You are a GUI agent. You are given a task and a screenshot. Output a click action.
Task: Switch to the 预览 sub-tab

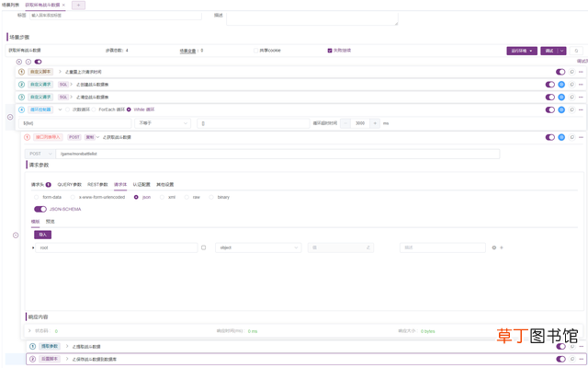(x=50, y=222)
